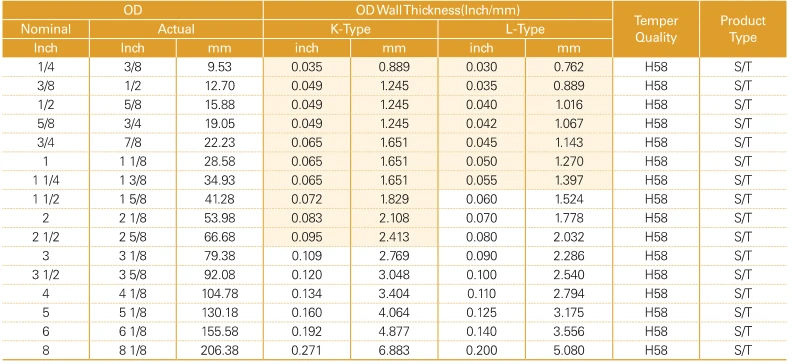
Task: Select nominal size 1 1/4 cell
Action: [x=45, y=180]
